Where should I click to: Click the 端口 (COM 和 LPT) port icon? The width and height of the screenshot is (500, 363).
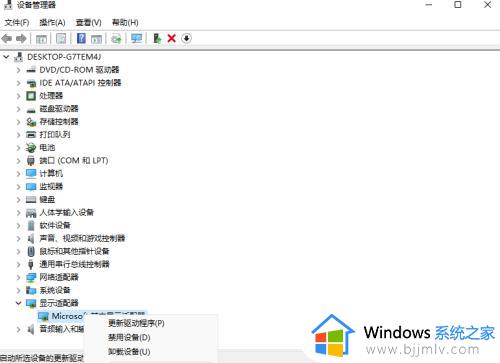click(31, 161)
